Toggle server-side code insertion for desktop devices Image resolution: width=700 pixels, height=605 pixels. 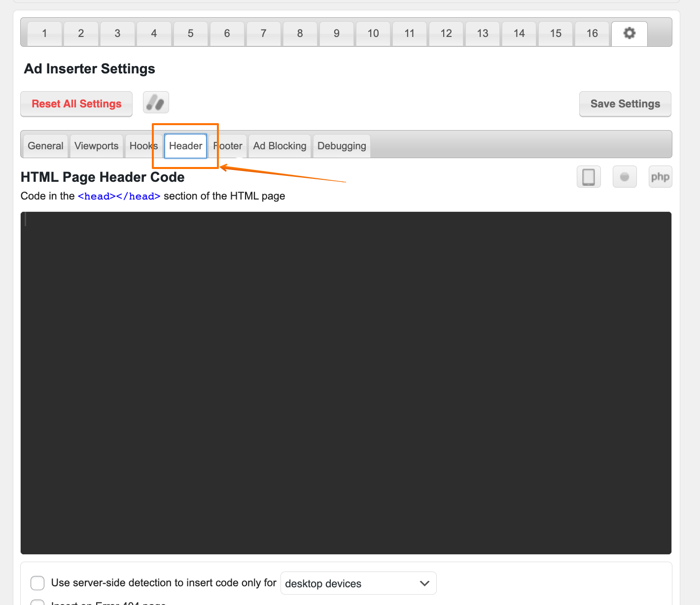(x=37, y=582)
